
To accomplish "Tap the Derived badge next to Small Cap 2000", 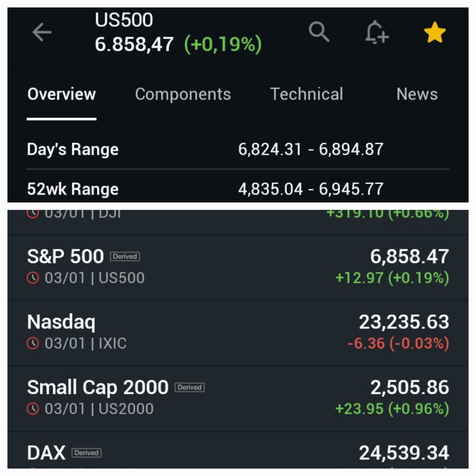I will 189,387.
